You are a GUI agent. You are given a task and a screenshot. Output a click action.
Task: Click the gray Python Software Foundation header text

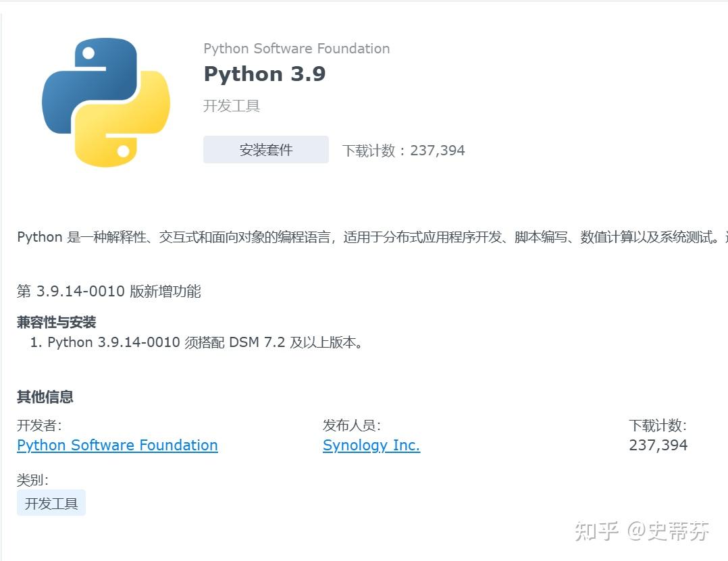coord(296,48)
